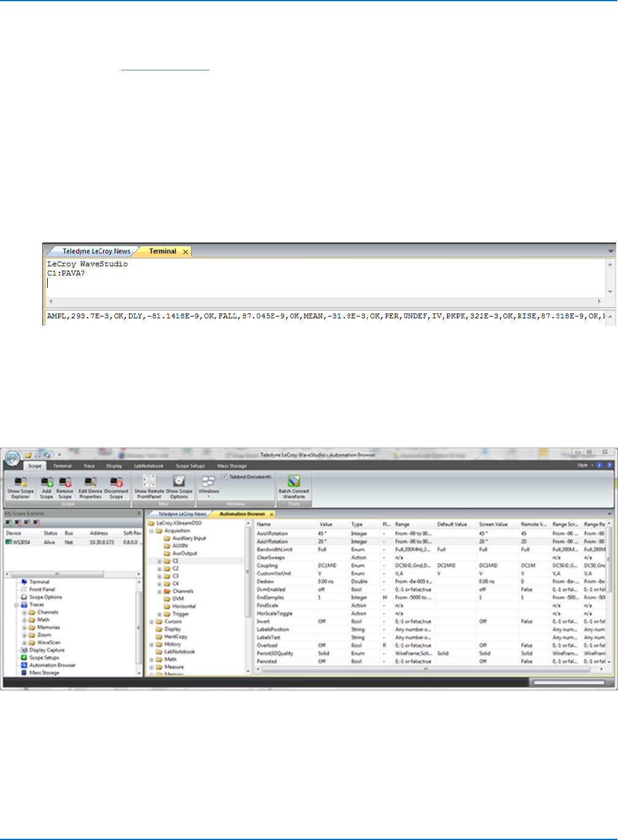Viewport: 618px width, 840px height.
Task: Click the Scope Options tree icon
Action: [24, 597]
